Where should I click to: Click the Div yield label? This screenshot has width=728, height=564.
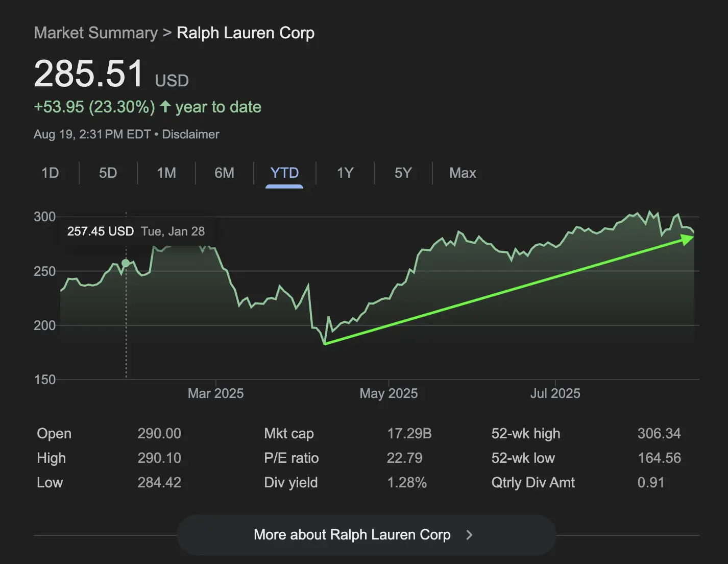coord(291,483)
